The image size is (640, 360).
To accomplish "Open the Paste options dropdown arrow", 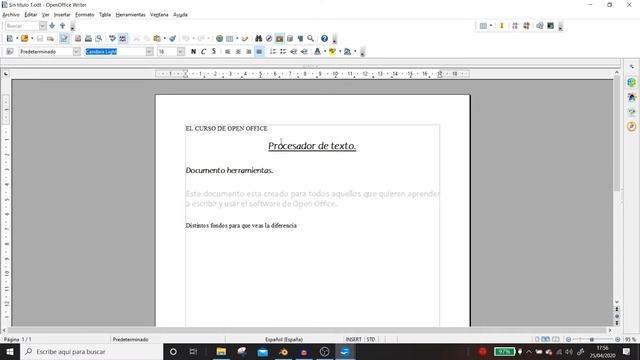I will point(164,38).
